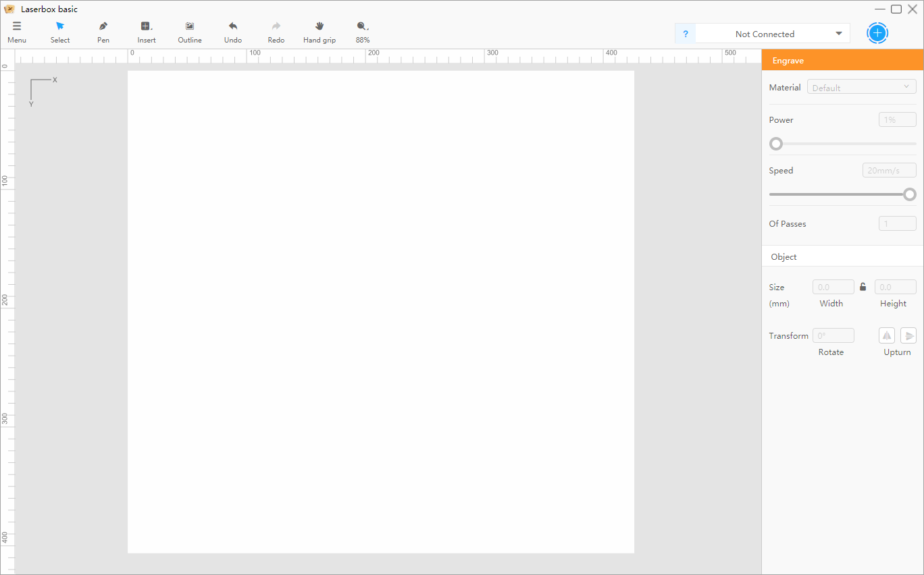Image resolution: width=924 pixels, height=575 pixels.
Task: Open the Insert tool
Action: point(147,32)
